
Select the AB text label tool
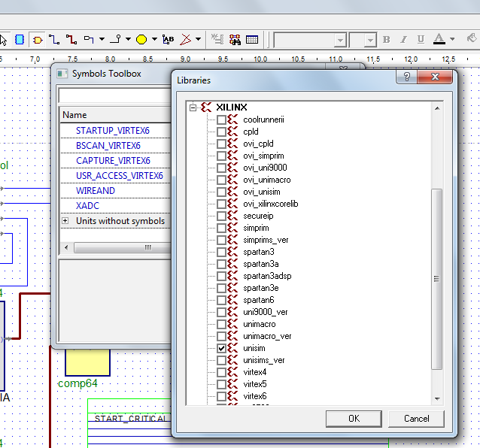pos(168,39)
